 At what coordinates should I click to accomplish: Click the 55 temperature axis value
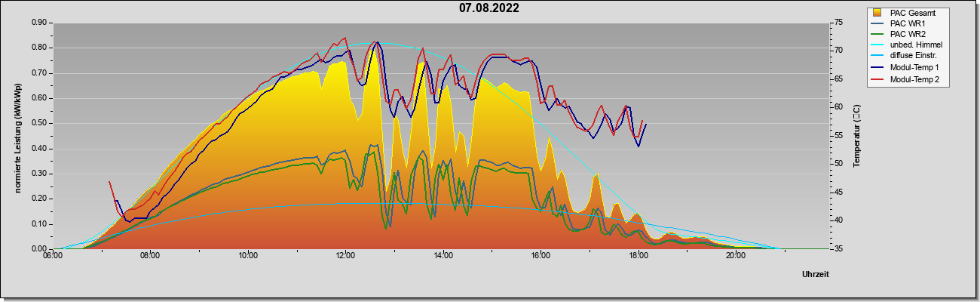(x=838, y=136)
